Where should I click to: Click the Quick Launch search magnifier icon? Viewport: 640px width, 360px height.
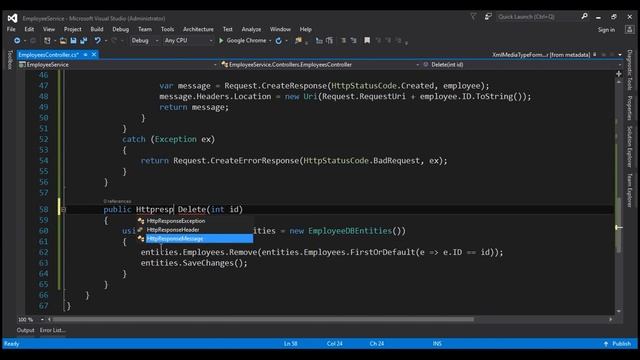(584, 16)
